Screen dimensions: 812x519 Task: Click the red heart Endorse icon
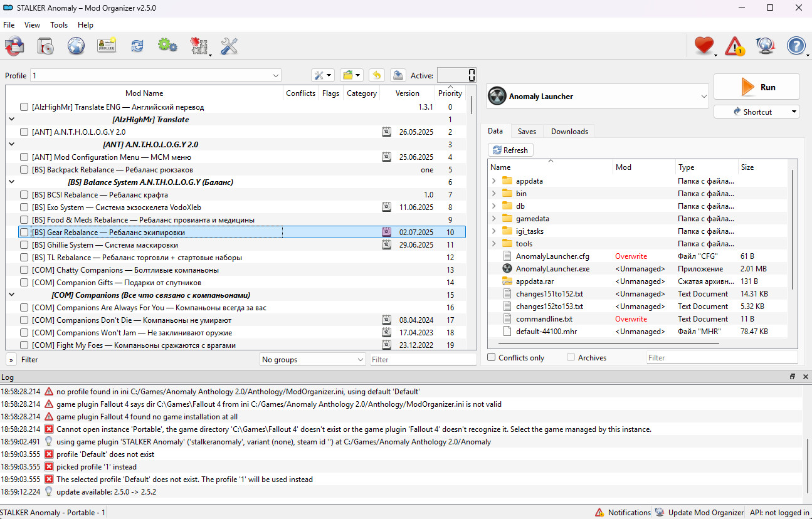704,46
